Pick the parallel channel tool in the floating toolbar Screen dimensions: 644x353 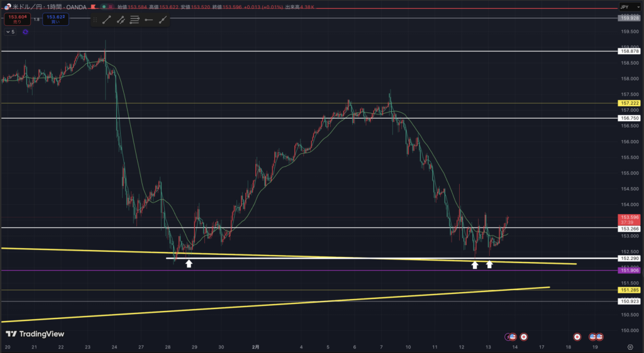(120, 19)
